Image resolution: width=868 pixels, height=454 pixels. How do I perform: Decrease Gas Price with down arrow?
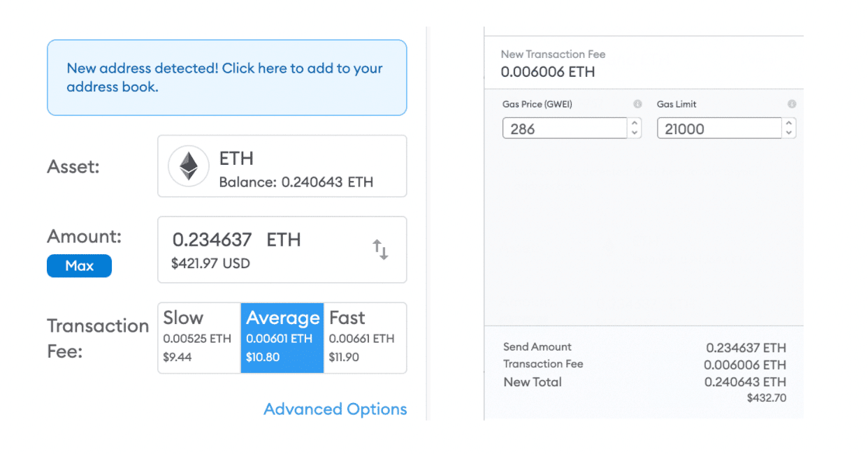[x=635, y=133]
